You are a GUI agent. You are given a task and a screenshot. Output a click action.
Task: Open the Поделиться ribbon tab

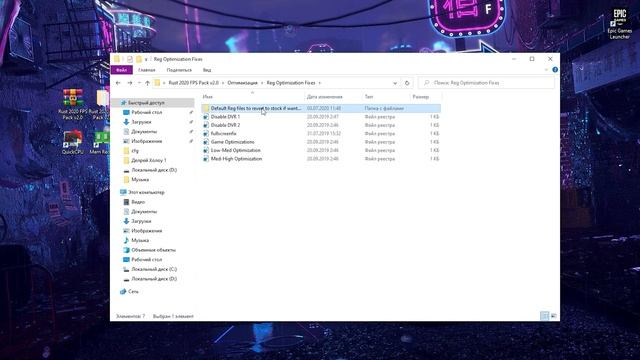point(179,70)
